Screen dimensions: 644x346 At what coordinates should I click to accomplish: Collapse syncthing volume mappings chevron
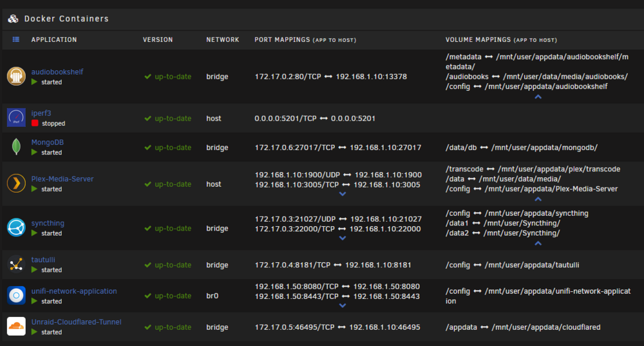coord(538,244)
